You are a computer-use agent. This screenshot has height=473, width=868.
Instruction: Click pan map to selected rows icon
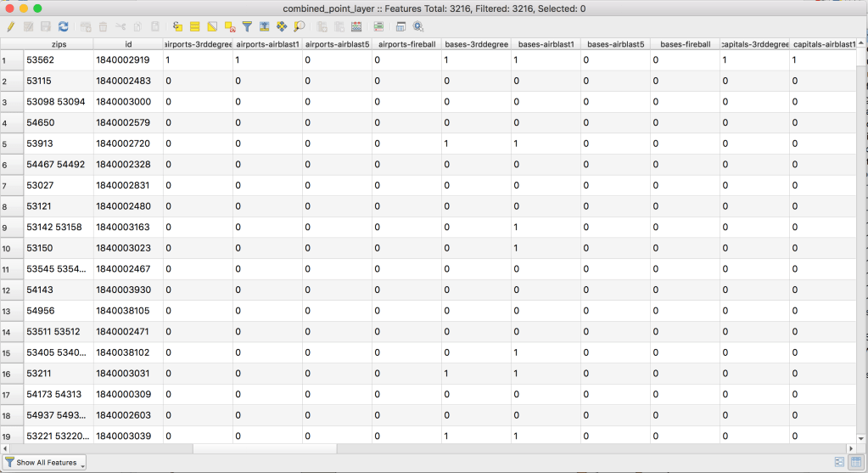pyautogui.click(x=283, y=27)
